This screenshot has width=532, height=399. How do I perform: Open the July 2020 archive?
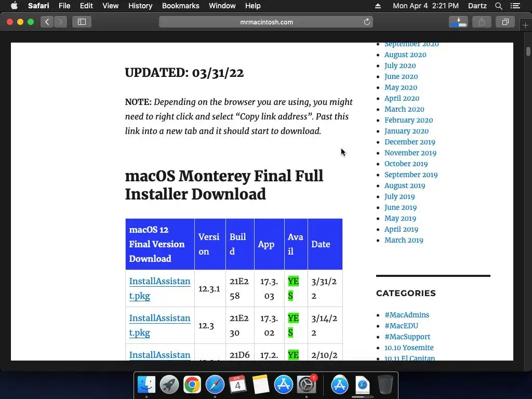click(400, 65)
